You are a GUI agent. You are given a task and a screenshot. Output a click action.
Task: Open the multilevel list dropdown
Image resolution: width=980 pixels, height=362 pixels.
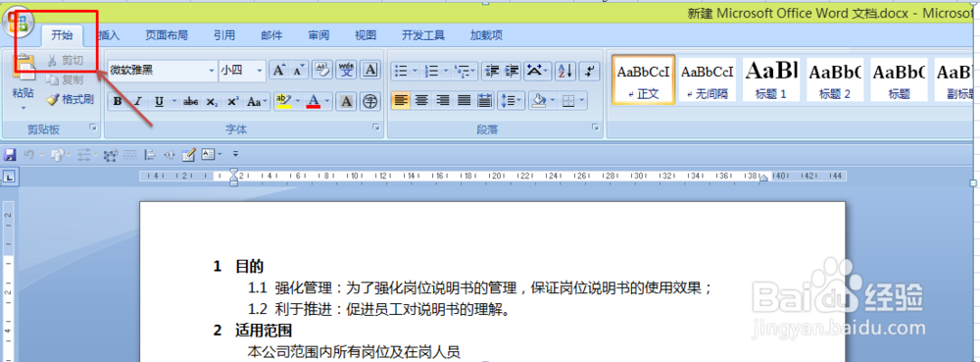click(465, 71)
